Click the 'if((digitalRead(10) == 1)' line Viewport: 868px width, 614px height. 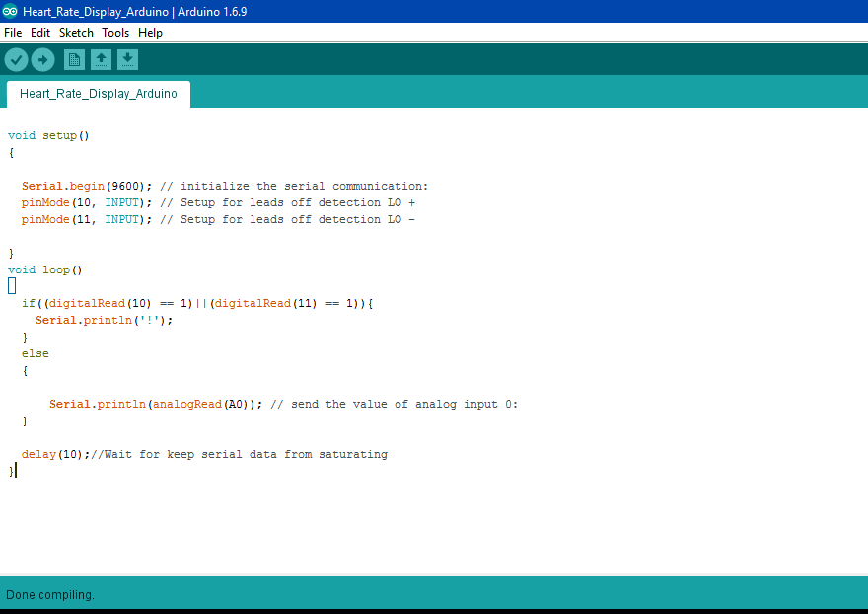click(197, 304)
